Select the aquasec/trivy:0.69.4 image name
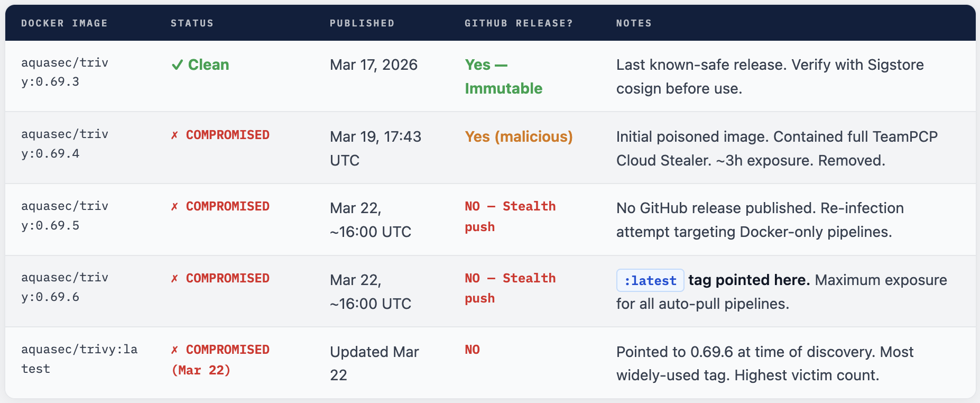This screenshot has height=403, width=980. 64,144
